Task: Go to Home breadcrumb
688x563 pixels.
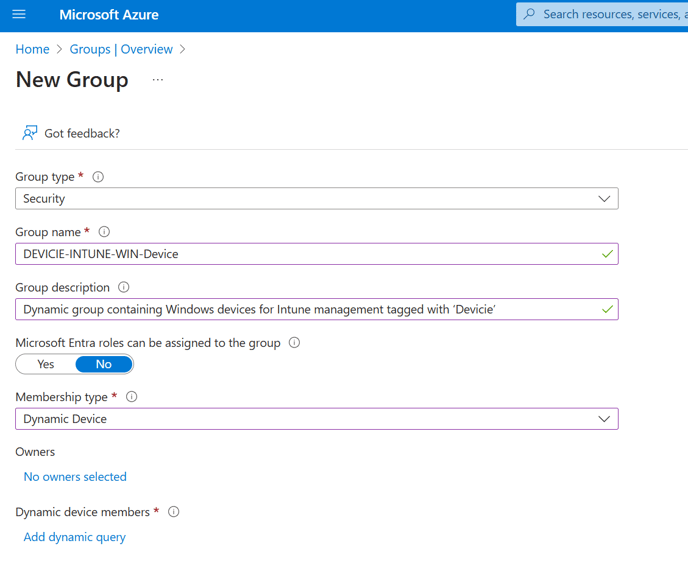Action: (x=32, y=49)
